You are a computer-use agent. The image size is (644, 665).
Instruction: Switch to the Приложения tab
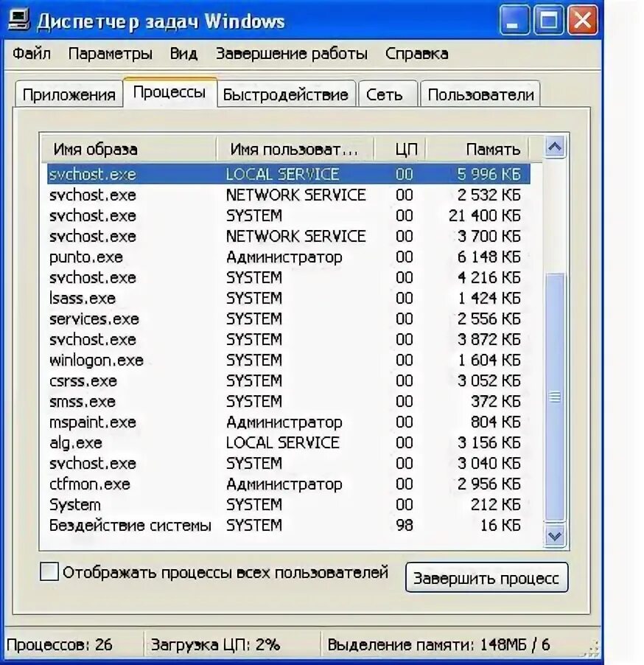point(69,94)
